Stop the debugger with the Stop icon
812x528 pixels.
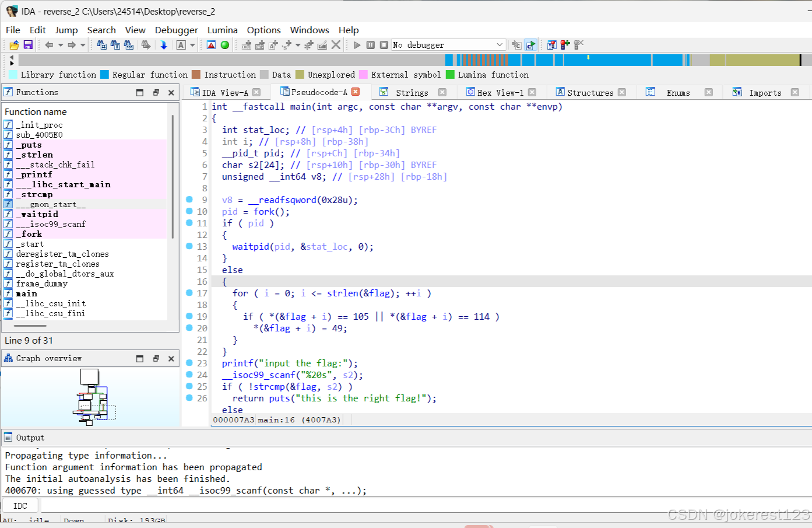pos(383,44)
